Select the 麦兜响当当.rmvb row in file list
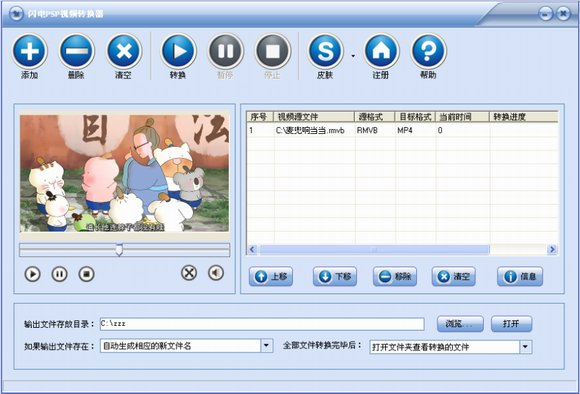Screen dimensions: 580x394 402,130
